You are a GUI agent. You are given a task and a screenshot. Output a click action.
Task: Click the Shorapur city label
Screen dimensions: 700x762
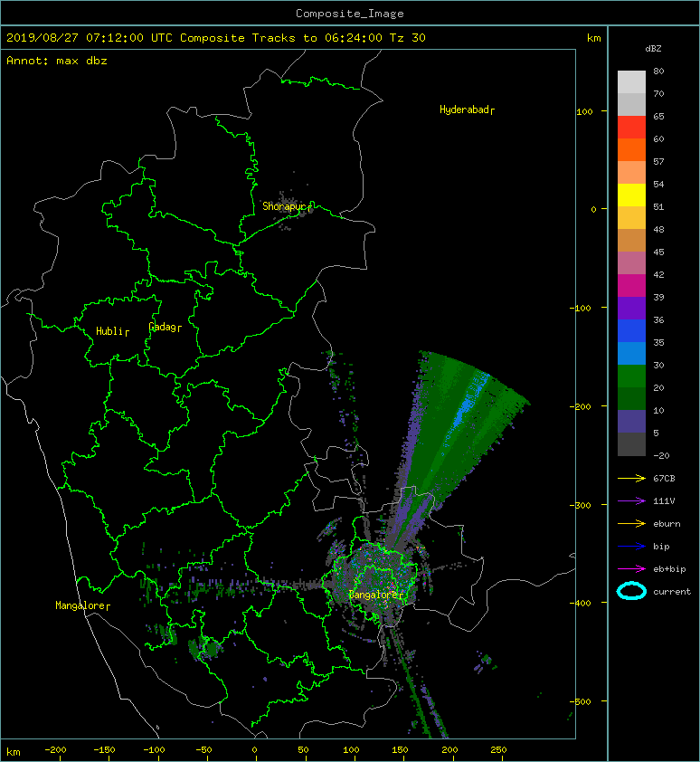(284, 206)
